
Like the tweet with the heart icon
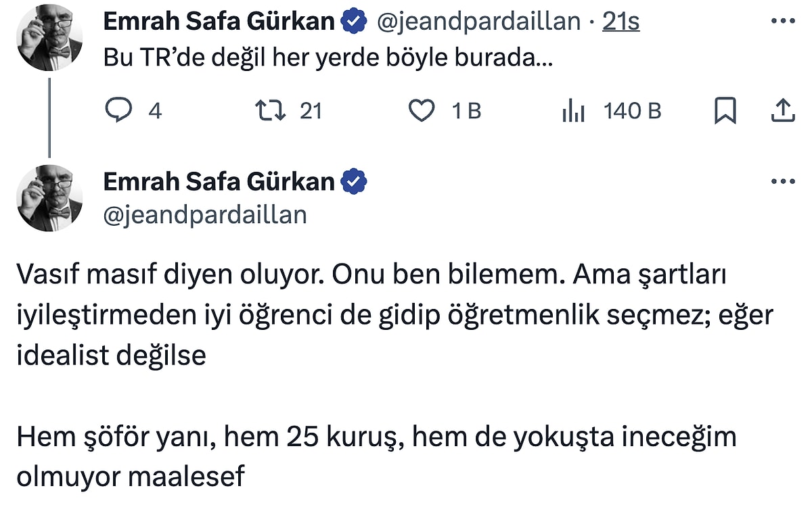click(422, 110)
